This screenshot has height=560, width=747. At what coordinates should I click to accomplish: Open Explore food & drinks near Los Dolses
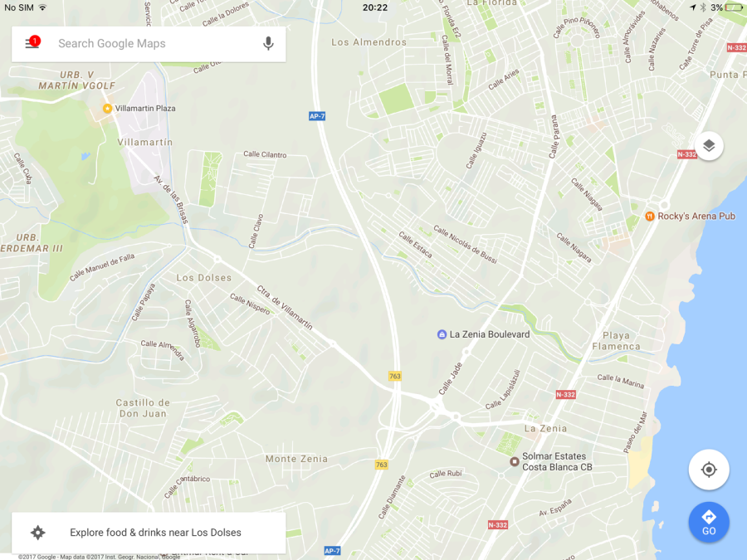tap(149, 533)
